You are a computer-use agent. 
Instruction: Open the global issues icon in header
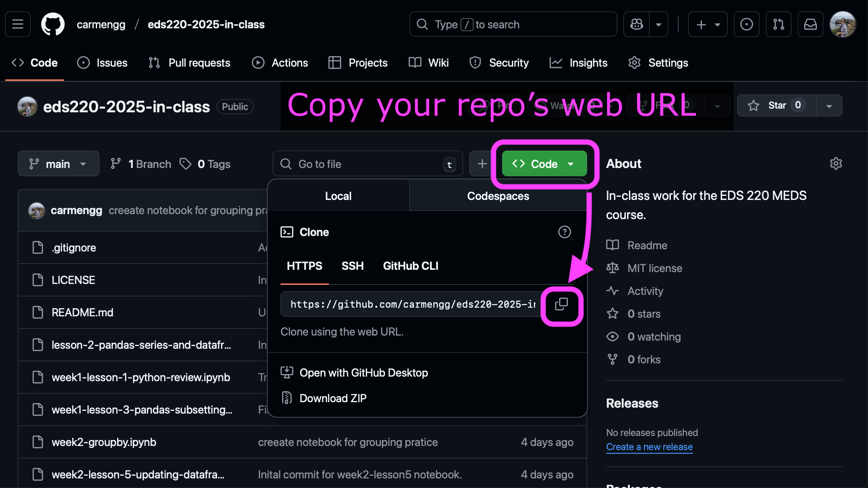click(746, 24)
